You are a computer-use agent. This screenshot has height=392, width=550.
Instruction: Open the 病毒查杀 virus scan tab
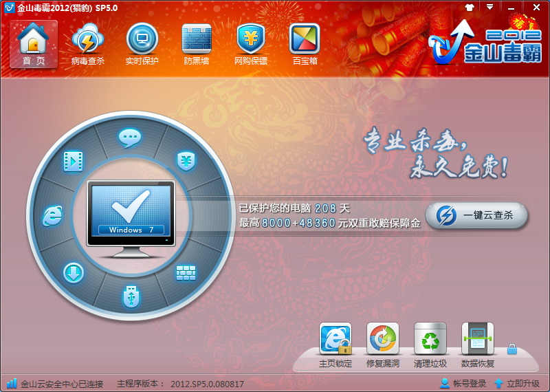88,44
